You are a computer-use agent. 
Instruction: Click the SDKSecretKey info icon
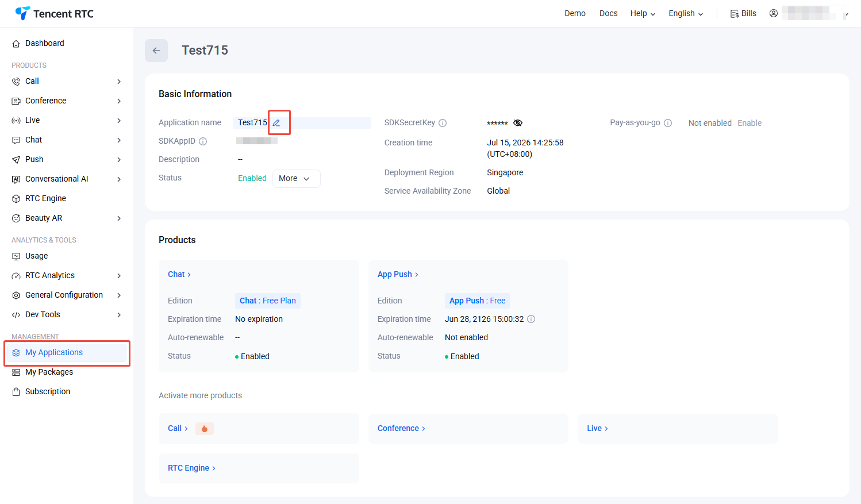443,123
